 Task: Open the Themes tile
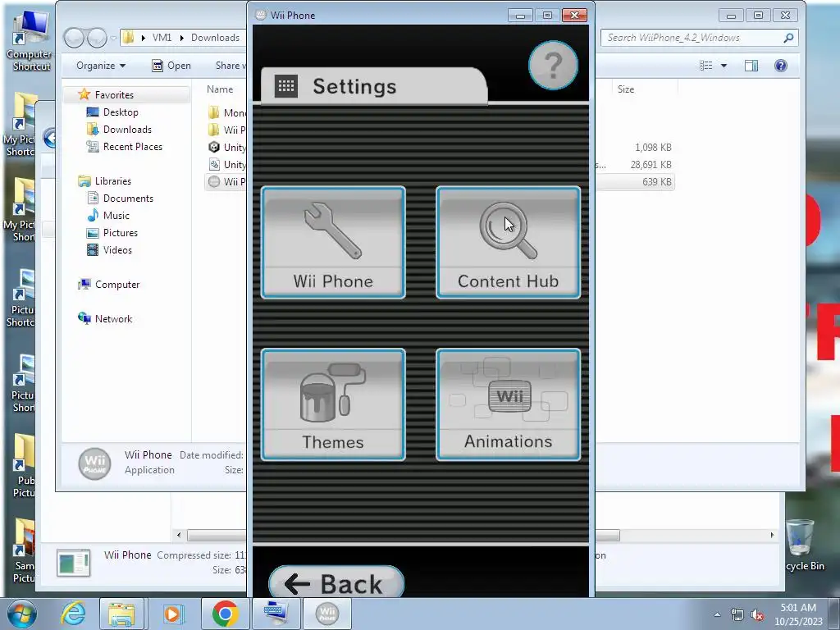[x=333, y=404]
